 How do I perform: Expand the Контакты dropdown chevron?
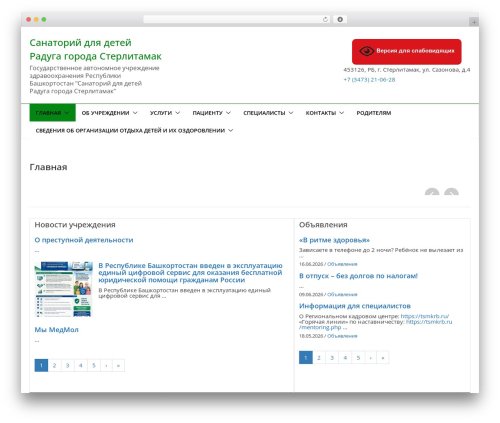tap(342, 113)
